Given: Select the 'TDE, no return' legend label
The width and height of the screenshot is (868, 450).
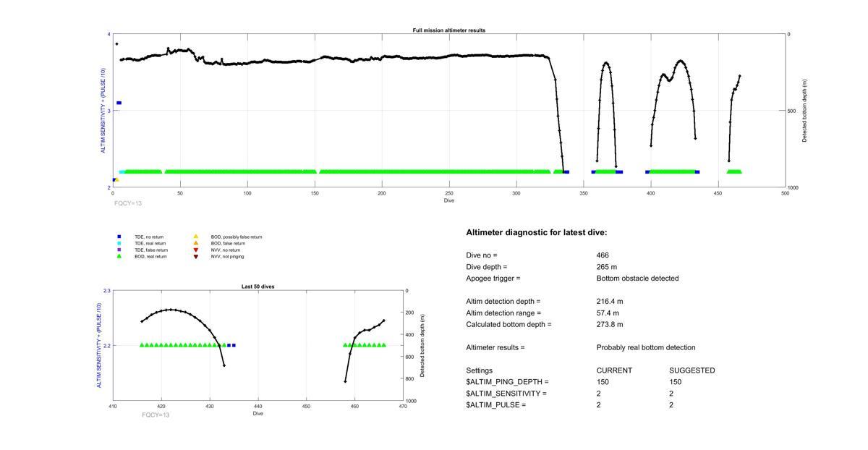Looking at the screenshot, I should (x=149, y=237).
